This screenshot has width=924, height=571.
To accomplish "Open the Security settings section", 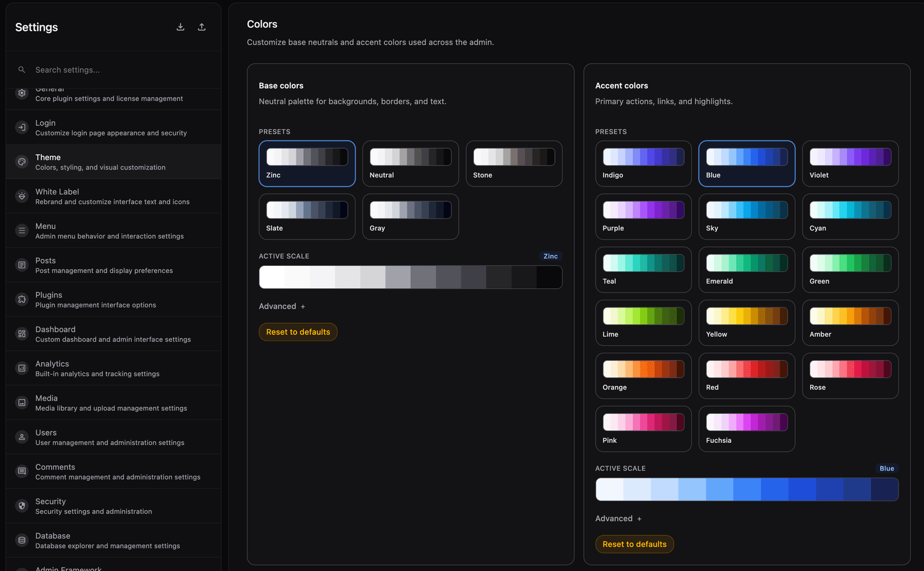I will tap(113, 505).
